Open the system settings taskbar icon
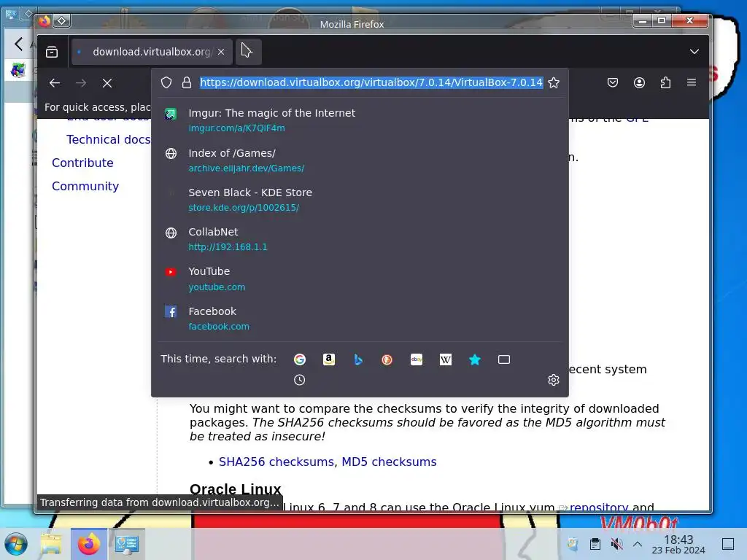This screenshot has height=560, width=747. 126,544
